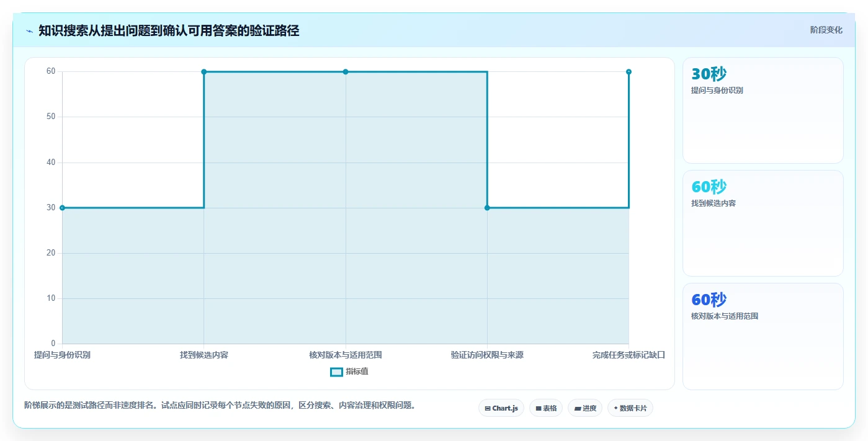This screenshot has height=441, width=868.
Task: Click the lightning icon beside the title
Action: (29, 30)
